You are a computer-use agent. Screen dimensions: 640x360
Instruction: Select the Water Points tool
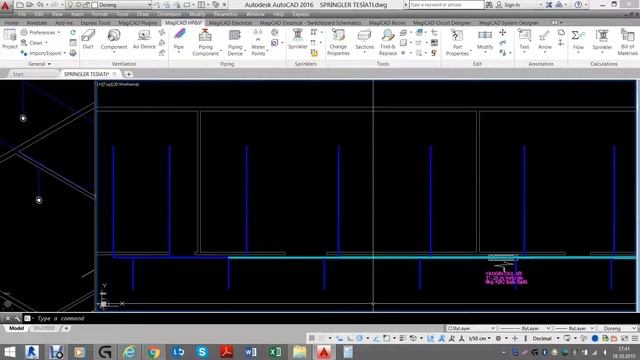258,42
